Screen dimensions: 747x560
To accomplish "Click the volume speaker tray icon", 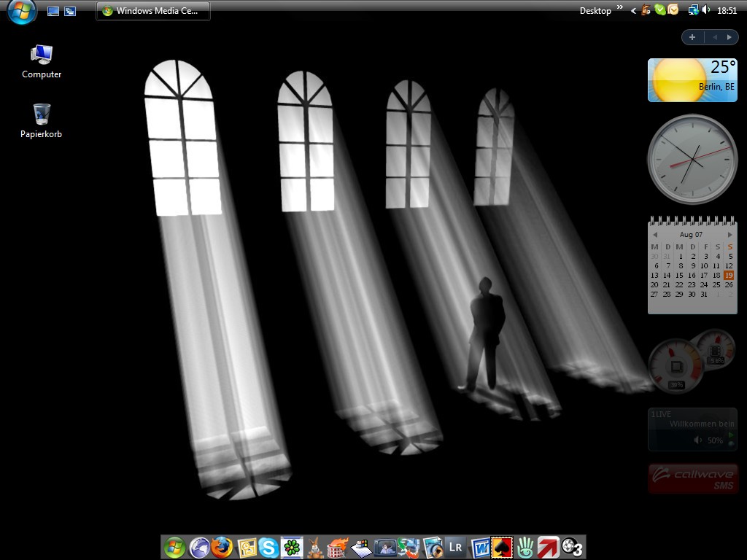I will pos(705,10).
